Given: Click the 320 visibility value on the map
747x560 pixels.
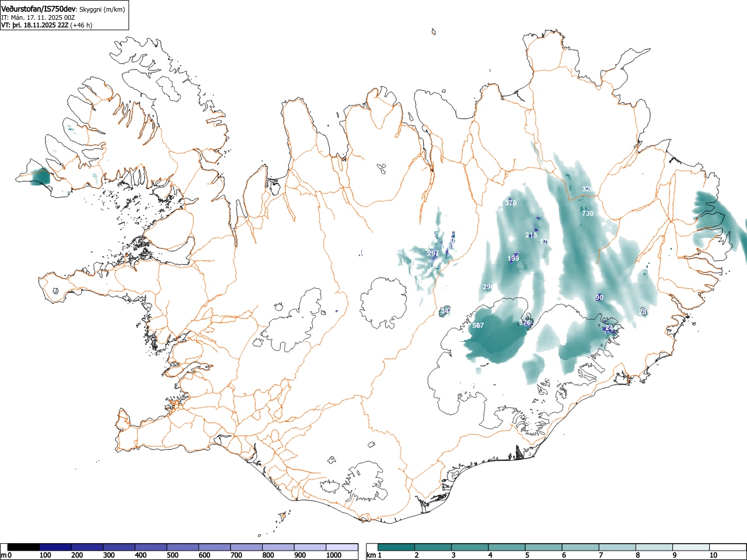Looking at the screenshot, I should [588, 189].
